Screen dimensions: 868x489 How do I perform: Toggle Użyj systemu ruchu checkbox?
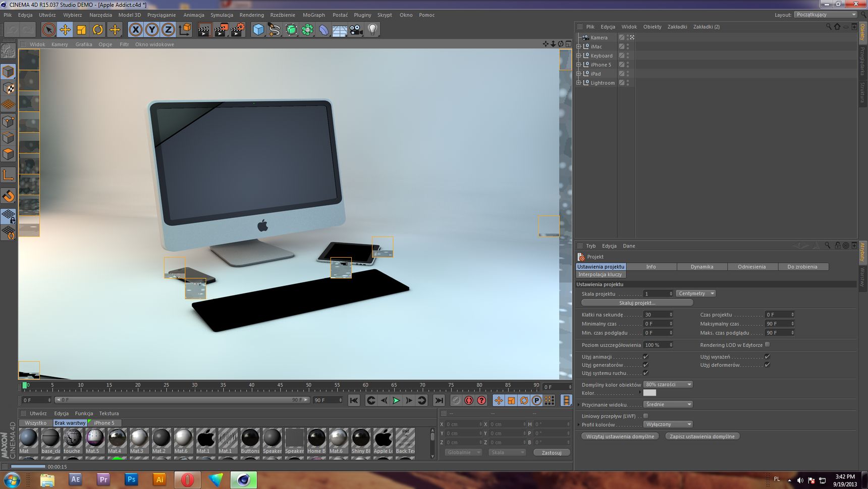[645, 373]
